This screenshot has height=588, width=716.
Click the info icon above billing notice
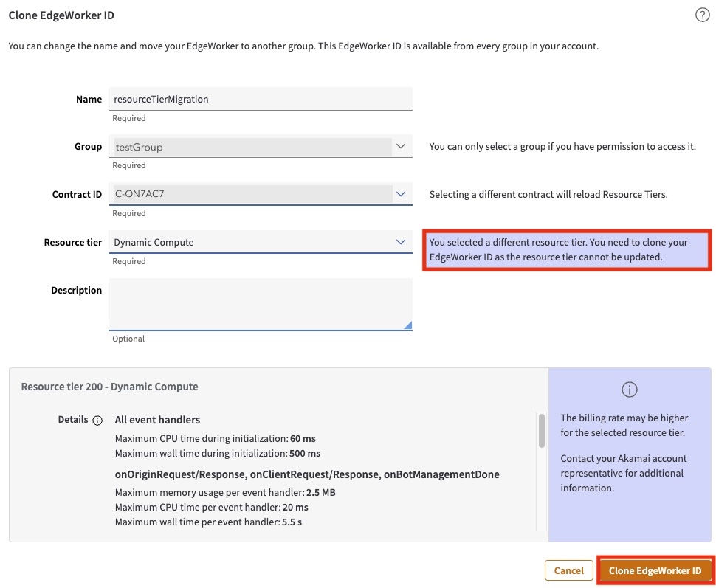629,390
